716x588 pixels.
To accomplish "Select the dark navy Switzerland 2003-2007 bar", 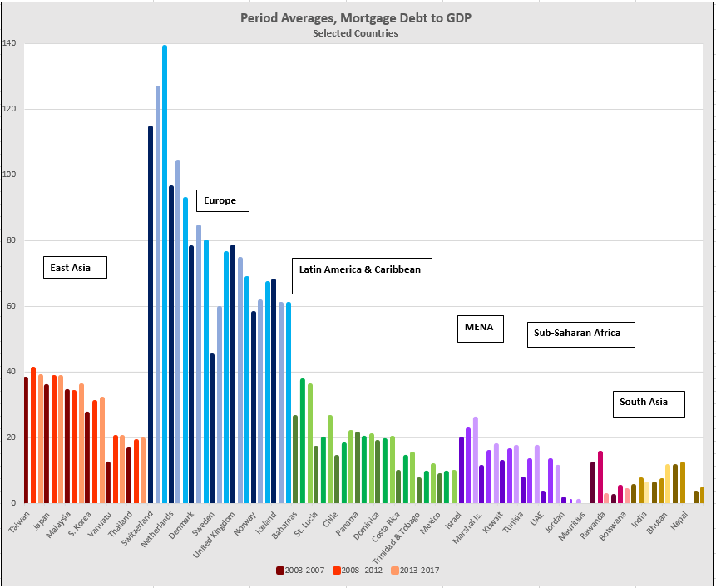I will point(151,314).
